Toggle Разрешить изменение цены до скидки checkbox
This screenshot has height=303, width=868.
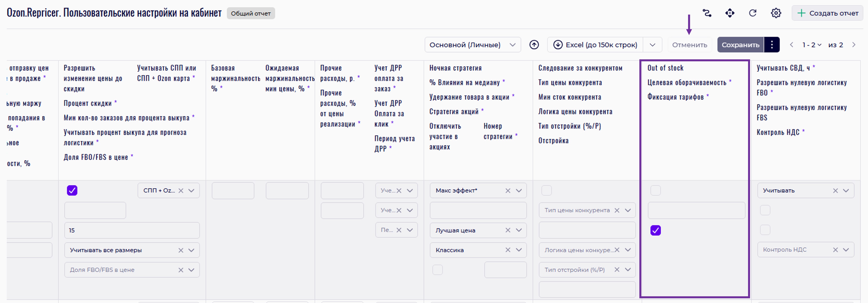point(72,191)
